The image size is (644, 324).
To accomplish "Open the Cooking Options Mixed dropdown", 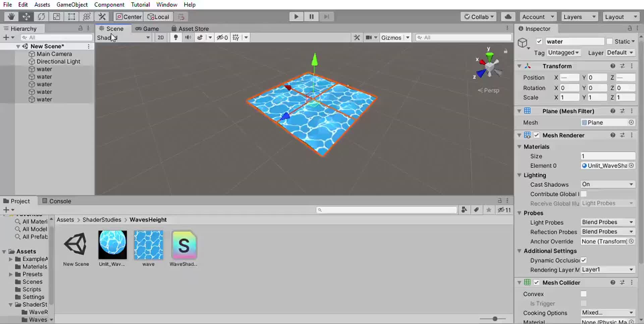I will [x=607, y=313].
